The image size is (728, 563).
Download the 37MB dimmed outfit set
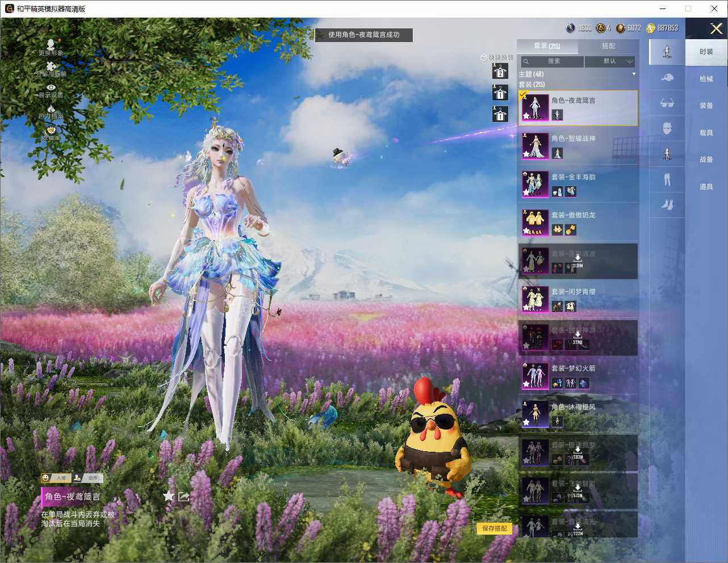point(578,338)
